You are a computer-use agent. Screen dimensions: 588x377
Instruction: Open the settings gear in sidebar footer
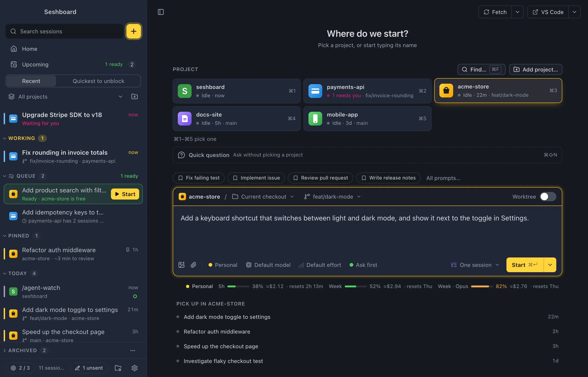(135, 368)
